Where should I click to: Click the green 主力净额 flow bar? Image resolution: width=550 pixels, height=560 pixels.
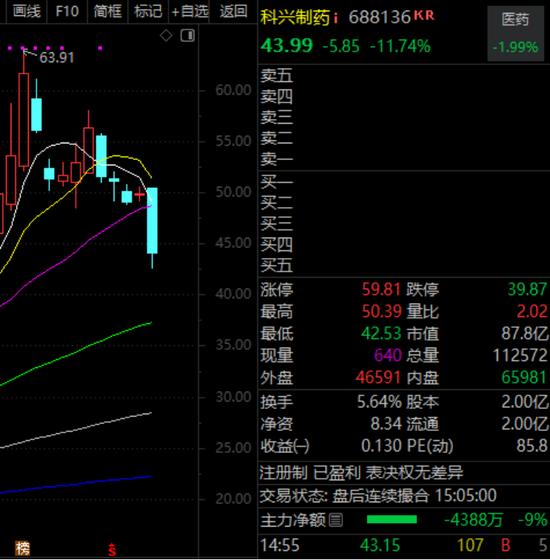point(392,519)
